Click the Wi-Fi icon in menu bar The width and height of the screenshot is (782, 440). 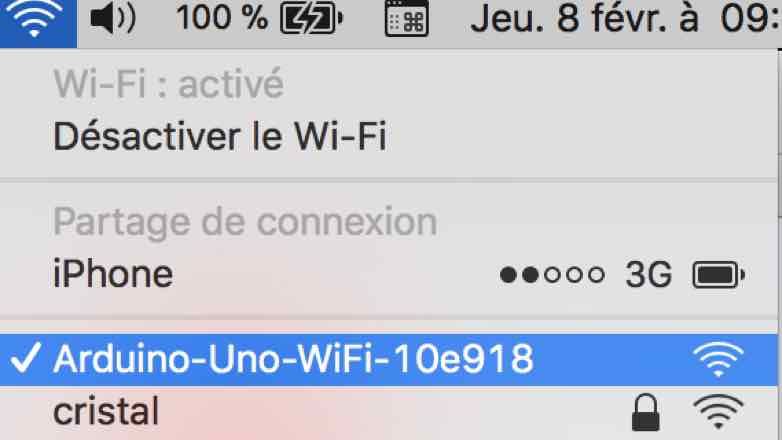click(x=34, y=18)
